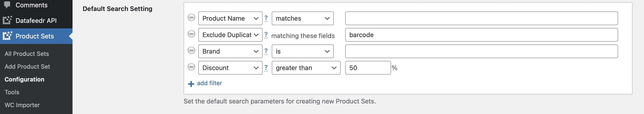Open help for Product Name field
This screenshot has height=114, width=644.
coord(266,18)
